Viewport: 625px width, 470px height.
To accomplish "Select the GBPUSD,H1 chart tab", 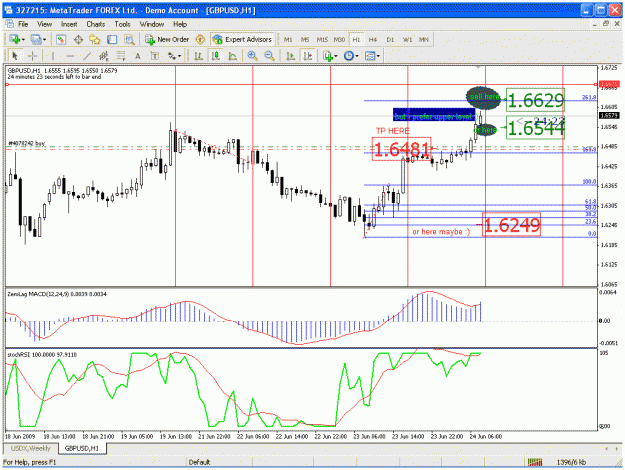I will coord(82,448).
